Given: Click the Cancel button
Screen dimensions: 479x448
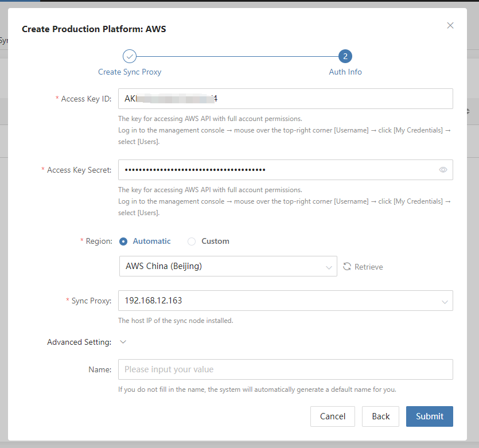Looking at the screenshot, I should coord(333,416).
